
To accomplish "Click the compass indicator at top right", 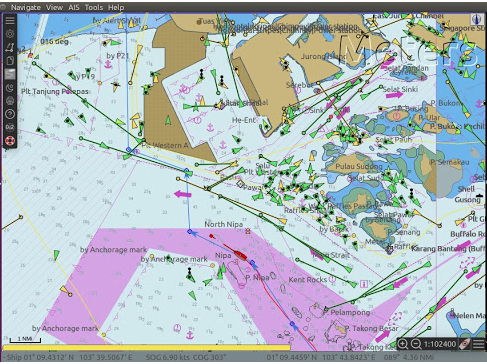I will (477, 19).
